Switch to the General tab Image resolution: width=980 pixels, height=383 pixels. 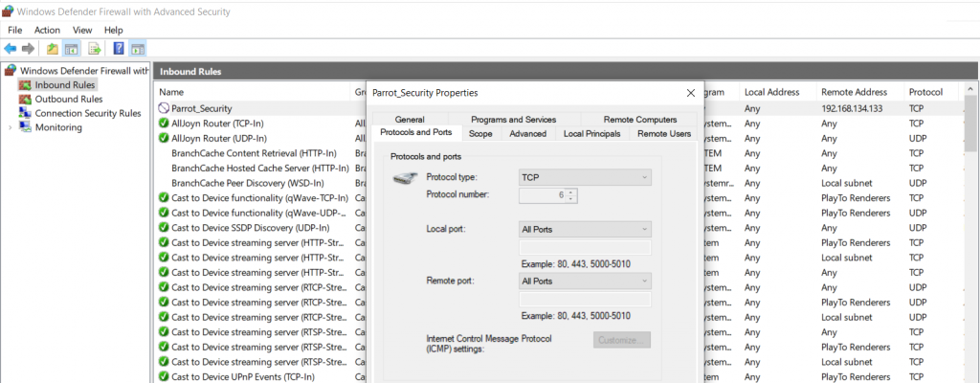[x=410, y=120]
